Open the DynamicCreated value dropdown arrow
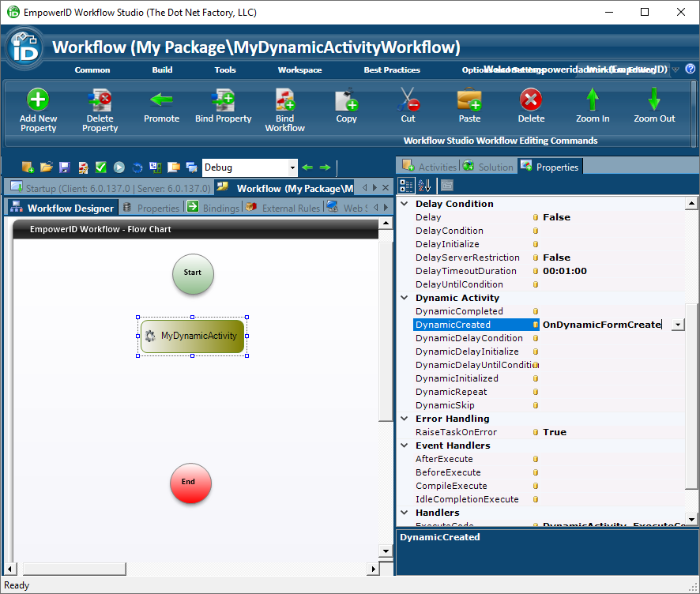Image resolution: width=700 pixels, height=594 pixels. click(678, 325)
